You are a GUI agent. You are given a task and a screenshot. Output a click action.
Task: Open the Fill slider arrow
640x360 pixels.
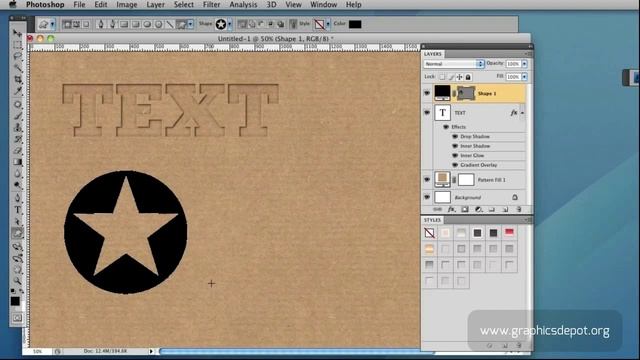point(524,77)
